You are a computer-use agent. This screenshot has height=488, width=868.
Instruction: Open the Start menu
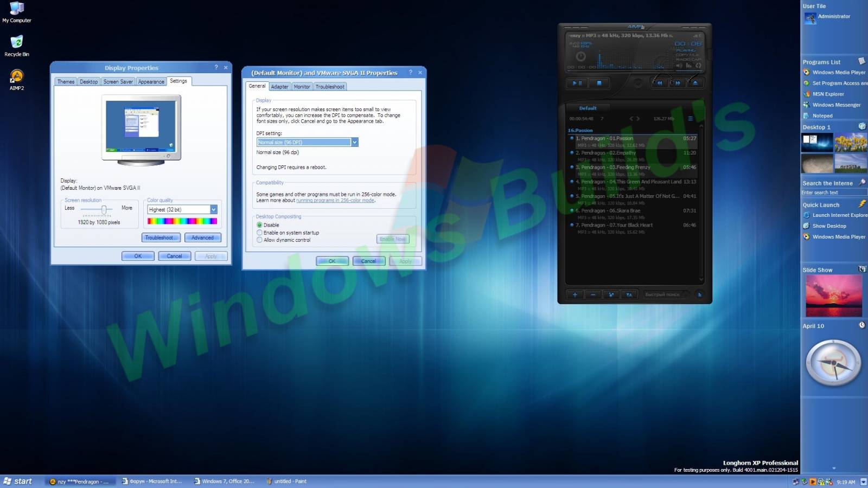click(x=18, y=481)
